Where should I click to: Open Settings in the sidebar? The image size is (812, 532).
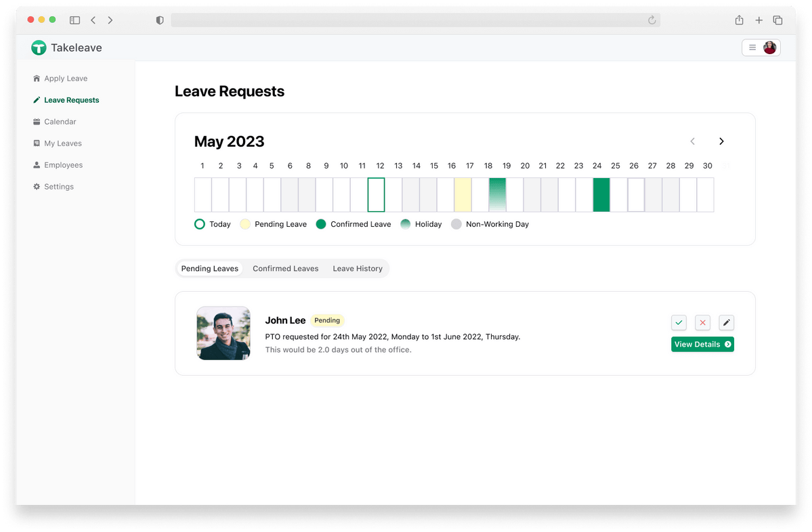point(59,187)
